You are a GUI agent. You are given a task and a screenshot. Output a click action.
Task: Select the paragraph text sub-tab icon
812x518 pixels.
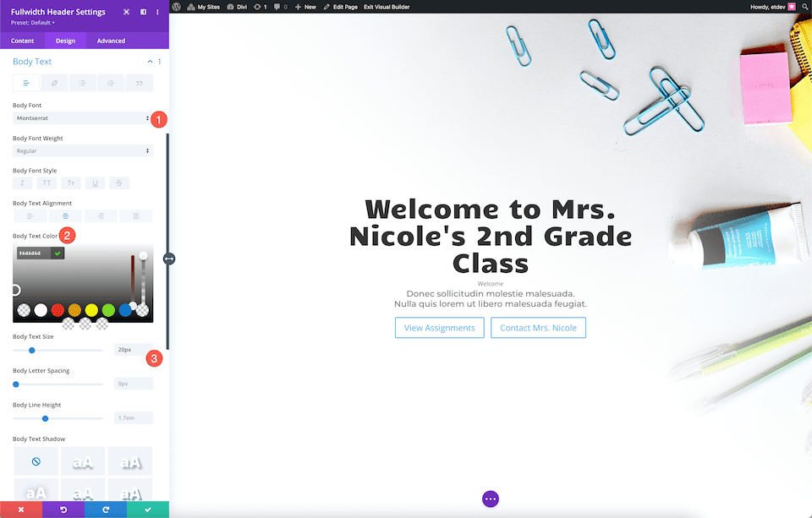coord(26,83)
